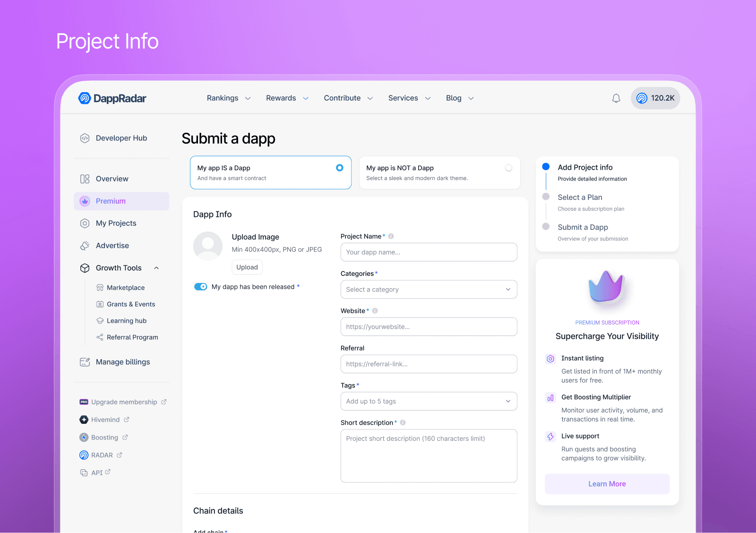Click the Marketplace store icon
Screen dimensions: 756x533
click(x=100, y=288)
